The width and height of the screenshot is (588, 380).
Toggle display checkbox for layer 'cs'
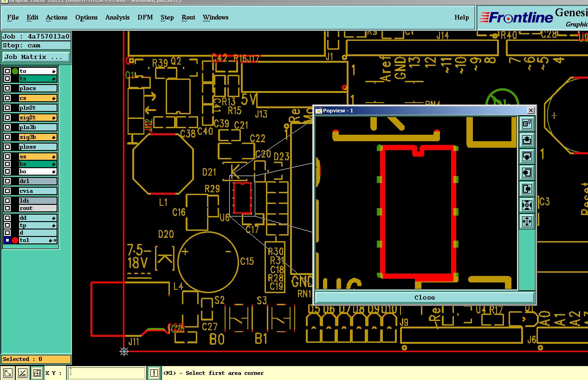(x=7, y=98)
